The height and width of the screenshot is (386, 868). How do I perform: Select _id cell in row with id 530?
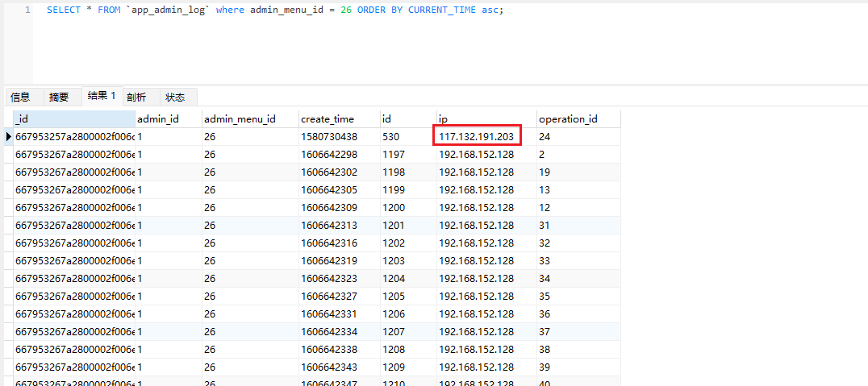(x=74, y=137)
